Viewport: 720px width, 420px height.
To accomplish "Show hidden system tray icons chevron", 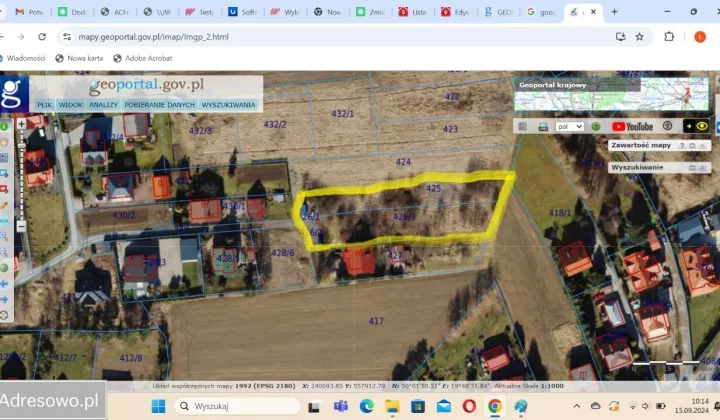I will pyautogui.click(x=577, y=406).
